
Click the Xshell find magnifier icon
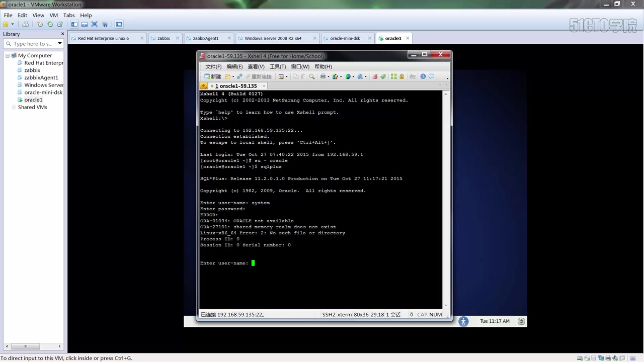311,76
